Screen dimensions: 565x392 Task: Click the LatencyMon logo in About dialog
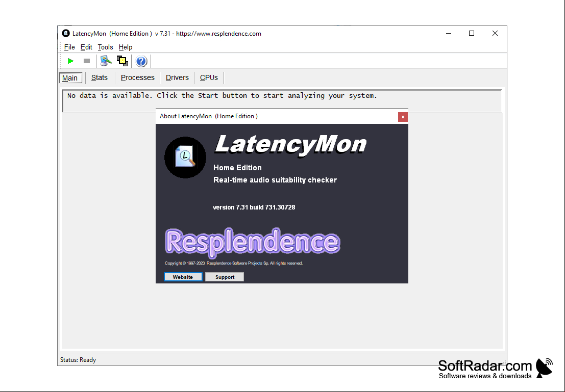[x=185, y=158]
